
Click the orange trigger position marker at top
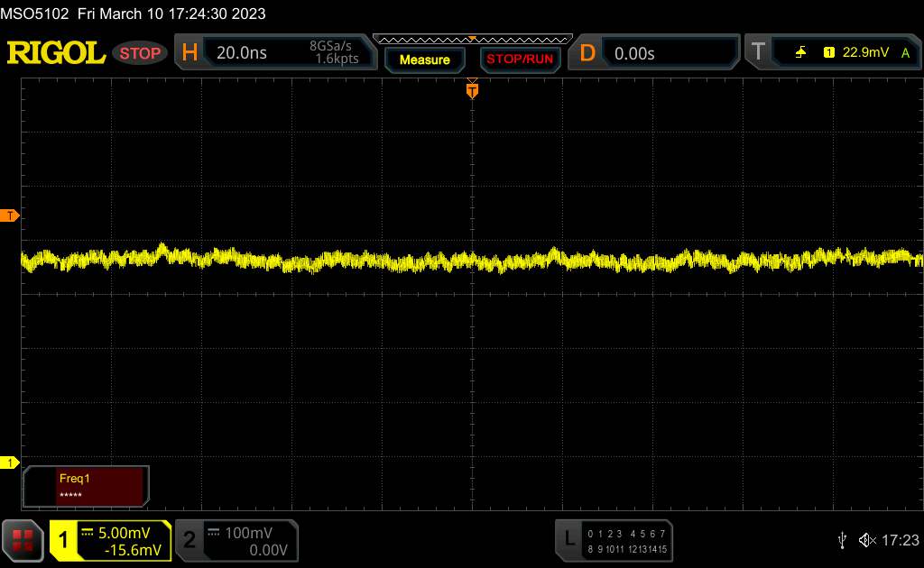coord(472,90)
